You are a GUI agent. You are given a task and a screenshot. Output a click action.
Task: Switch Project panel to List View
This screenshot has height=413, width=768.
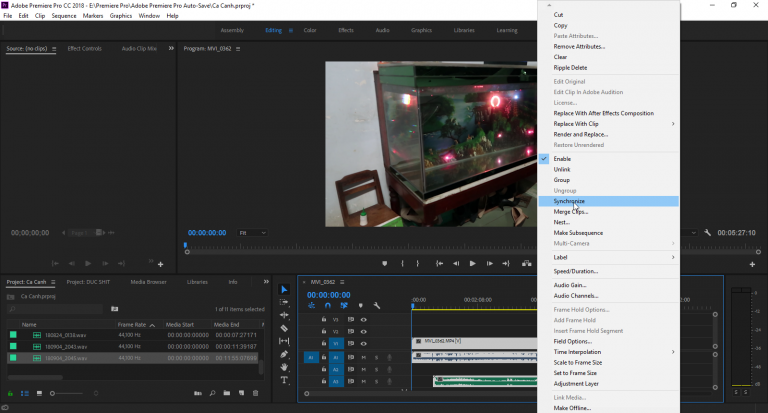[x=24, y=393]
